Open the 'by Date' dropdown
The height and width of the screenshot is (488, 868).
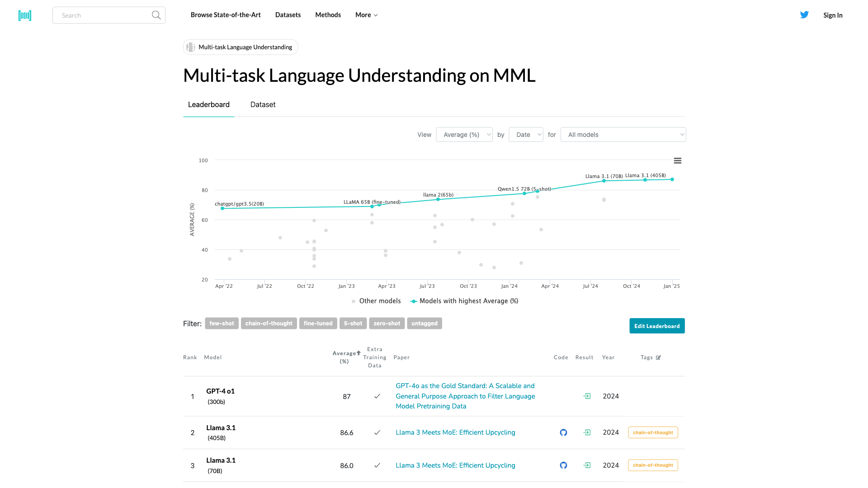coord(526,135)
